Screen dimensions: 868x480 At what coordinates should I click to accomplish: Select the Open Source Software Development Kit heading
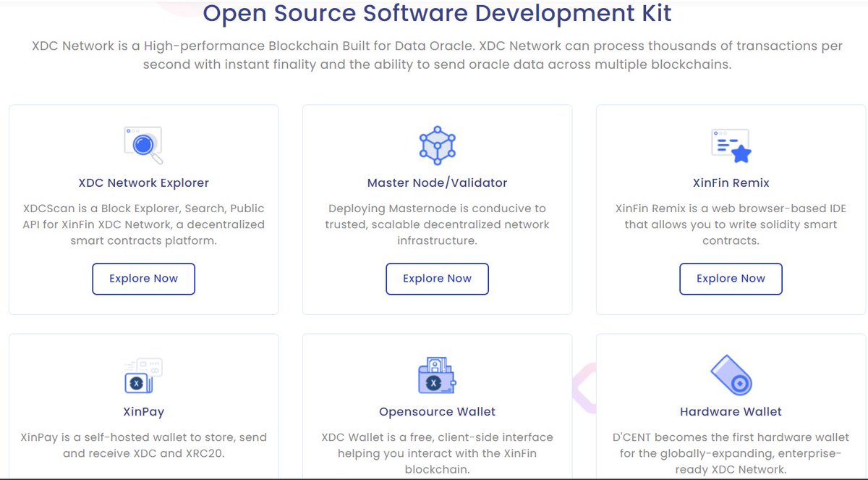pos(437,13)
